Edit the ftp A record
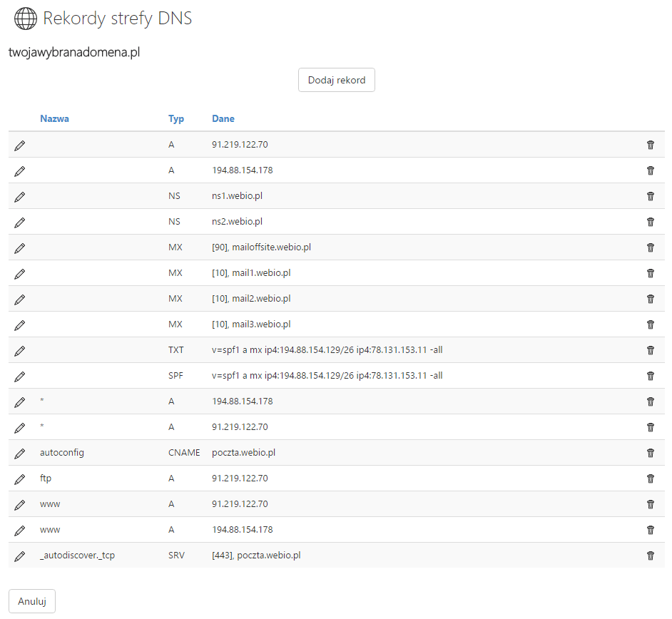This screenshot has width=672, height=619. 20,479
